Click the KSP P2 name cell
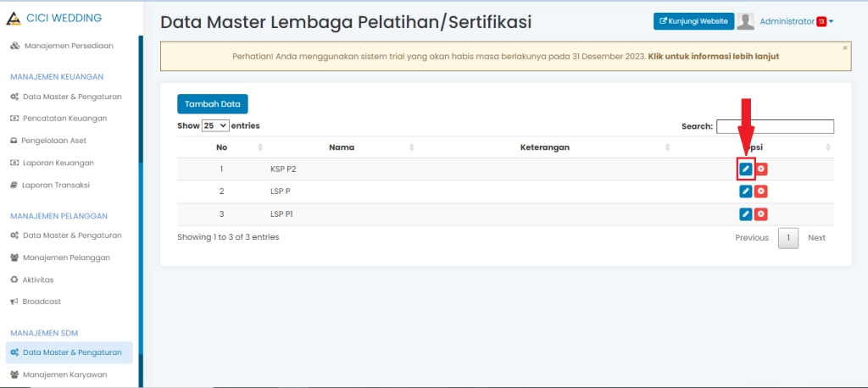868x388 pixels. pos(283,169)
